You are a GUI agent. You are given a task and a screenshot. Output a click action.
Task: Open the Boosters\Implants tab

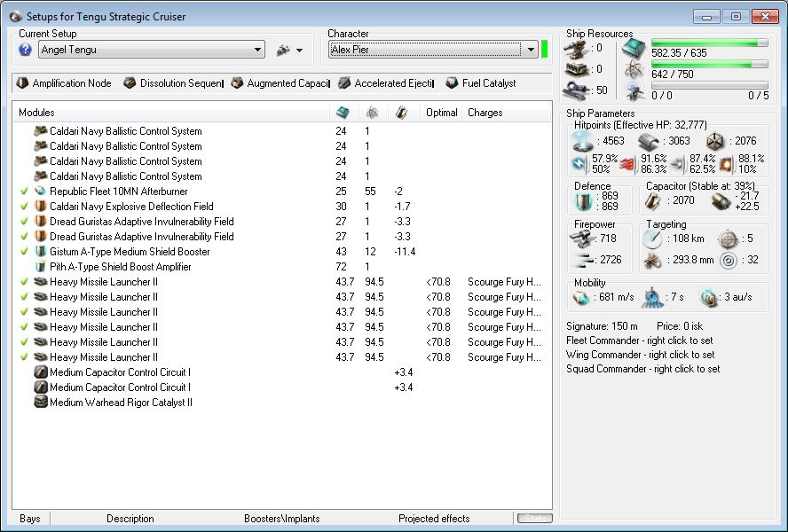pos(282,519)
